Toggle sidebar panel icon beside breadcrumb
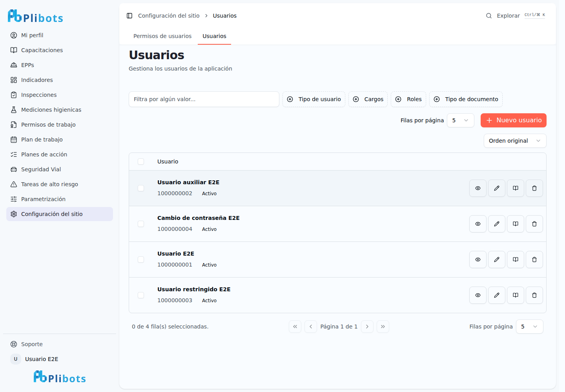 [x=129, y=16]
